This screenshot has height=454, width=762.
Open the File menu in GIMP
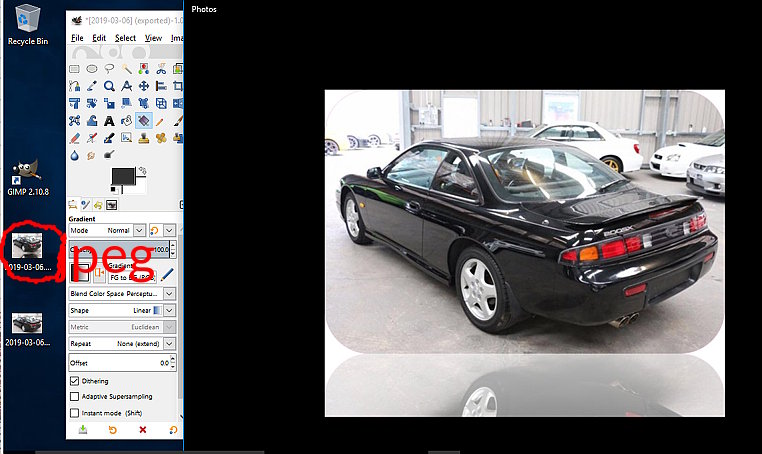[77, 38]
